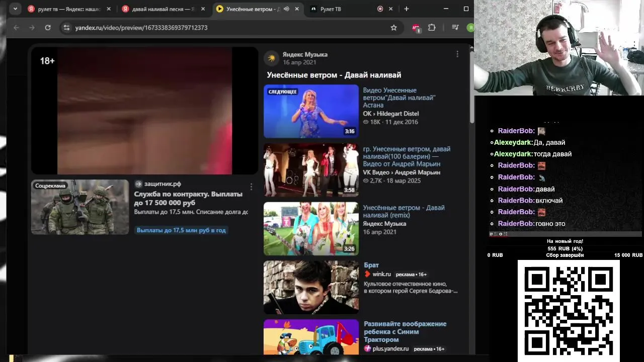Minimize the browser window
The image size is (644, 362).
click(446, 9)
